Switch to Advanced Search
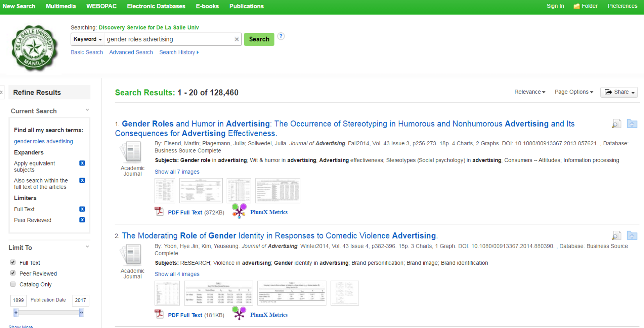Screen dimensions: 644x328 (x=131, y=52)
